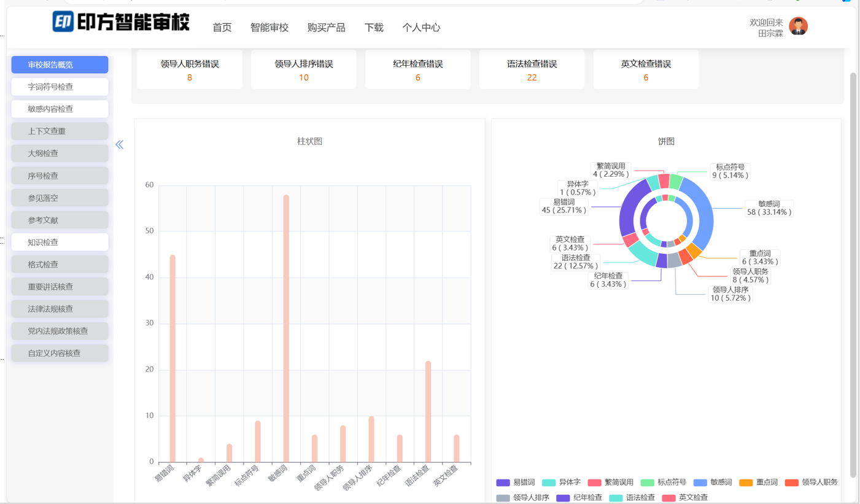Click the 语法检查 bar in bar chart

tap(428, 411)
